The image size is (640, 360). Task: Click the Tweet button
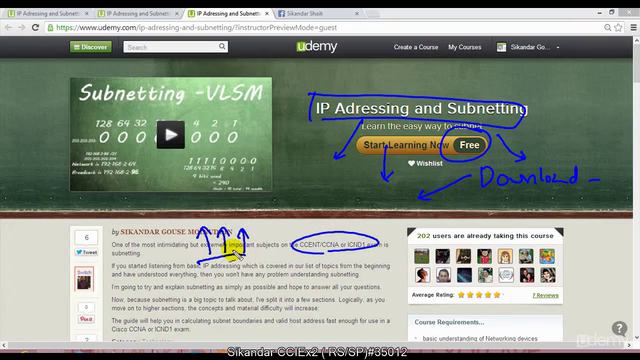coord(87,252)
